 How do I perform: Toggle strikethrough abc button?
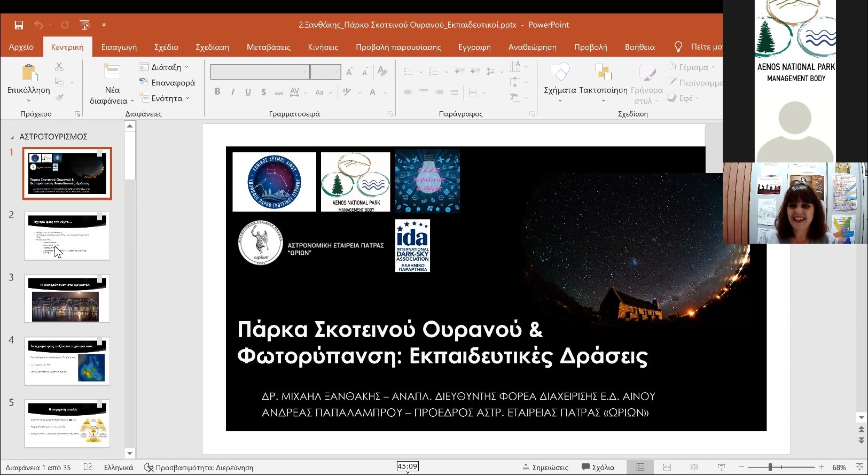[279, 92]
